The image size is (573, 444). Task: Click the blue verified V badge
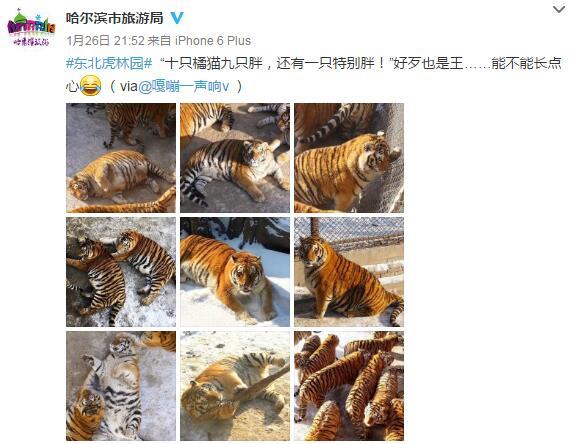click(177, 18)
